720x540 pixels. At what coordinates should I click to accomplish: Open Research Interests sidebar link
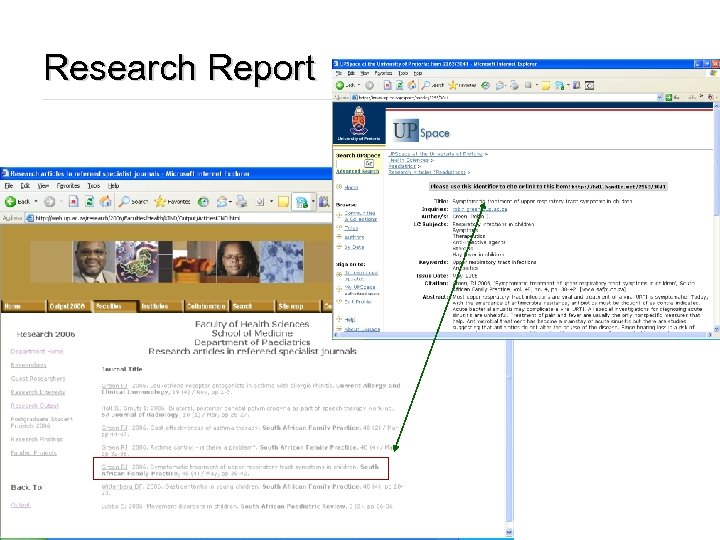(38, 392)
